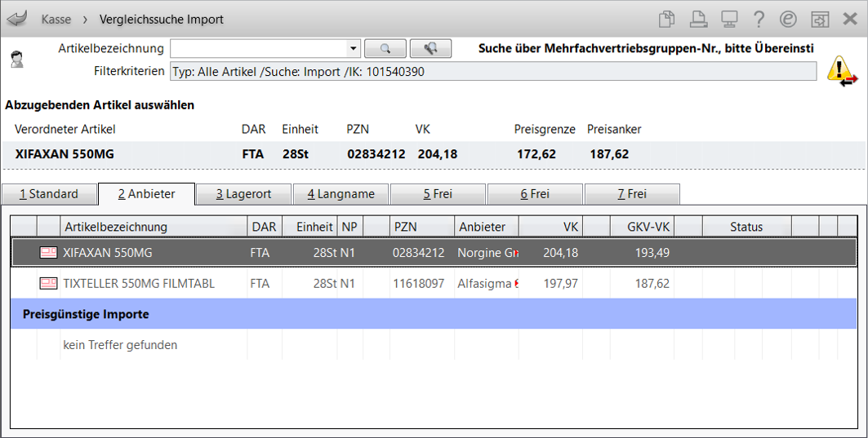
Task: Click the NP column header
Action: point(349,227)
